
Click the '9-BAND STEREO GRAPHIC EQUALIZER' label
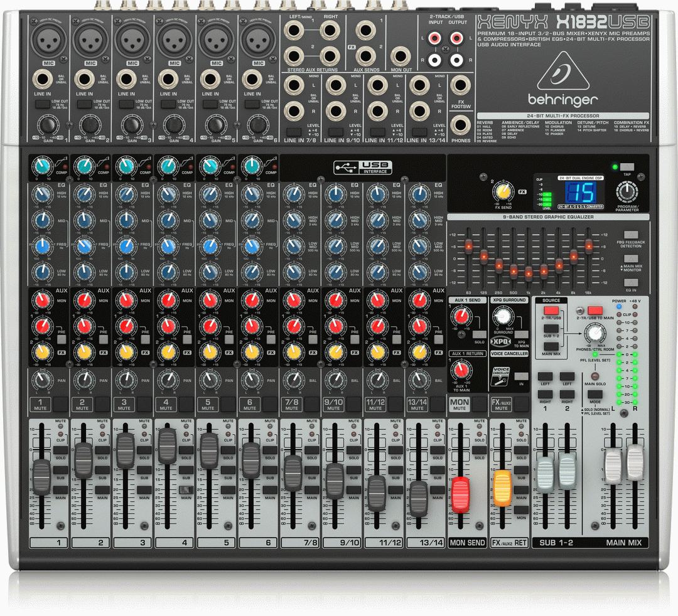coord(548,217)
